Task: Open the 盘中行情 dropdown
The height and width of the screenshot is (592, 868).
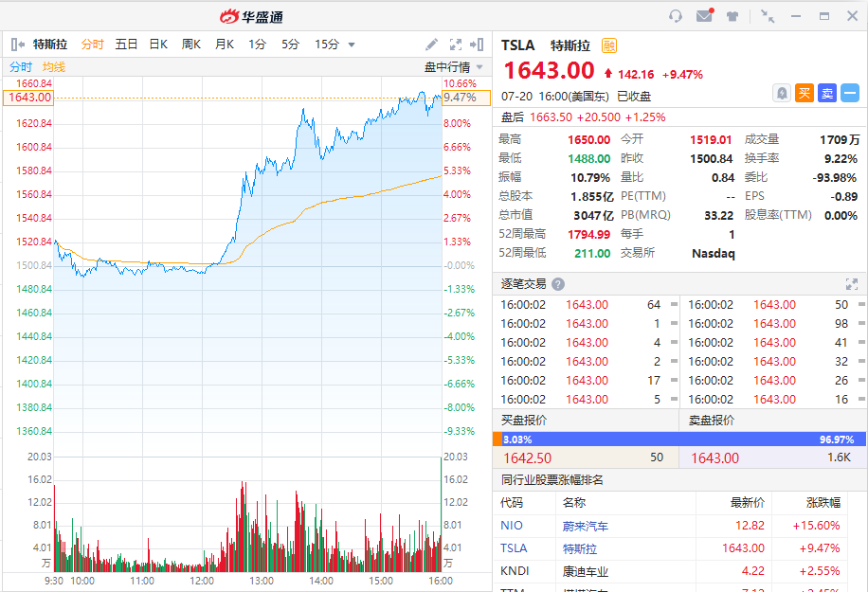Action: pos(453,67)
